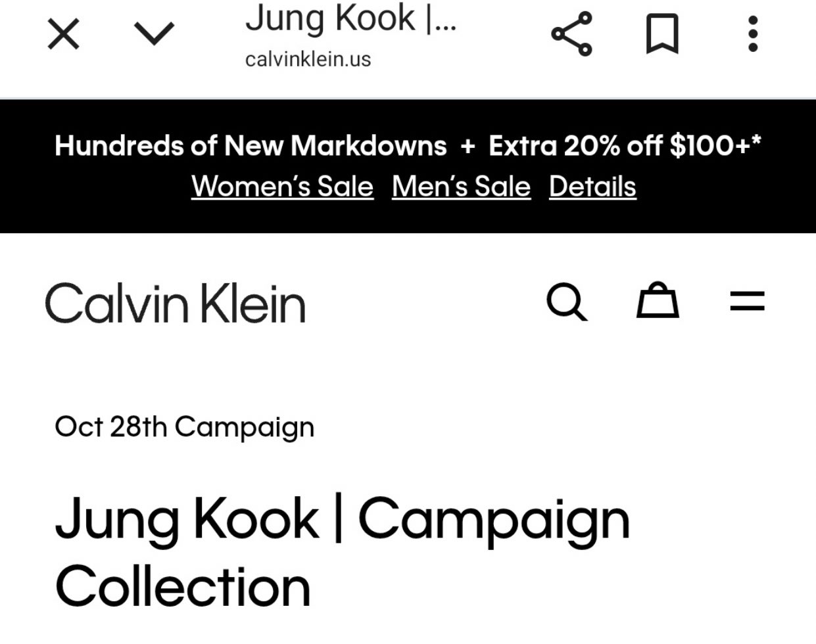The height and width of the screenshot is (644, 816).
Task: Open the browser three-dot menu
Action: pyautogui.click(x=753, y=34)
